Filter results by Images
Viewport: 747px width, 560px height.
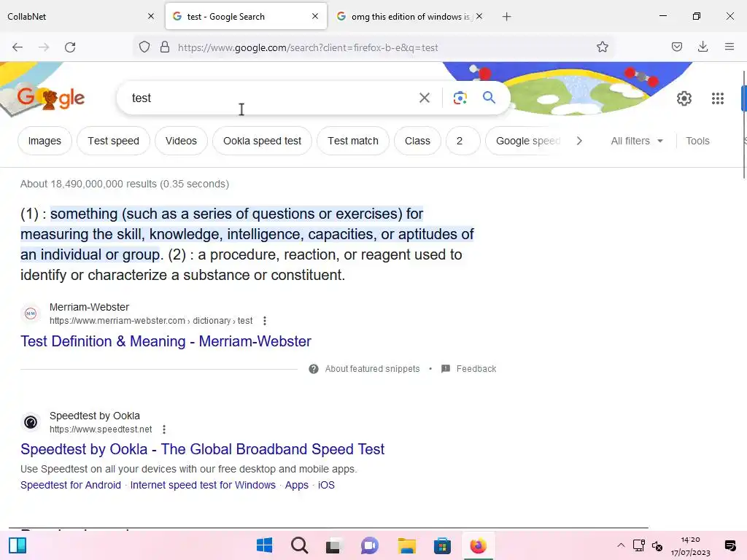coord(44,141)
